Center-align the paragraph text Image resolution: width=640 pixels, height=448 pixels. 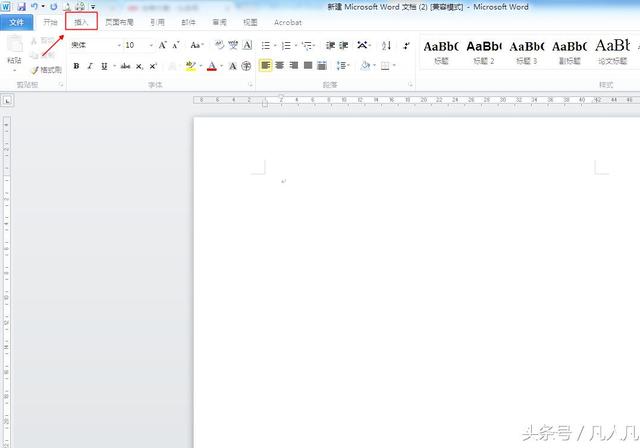(x=280, y=66)
